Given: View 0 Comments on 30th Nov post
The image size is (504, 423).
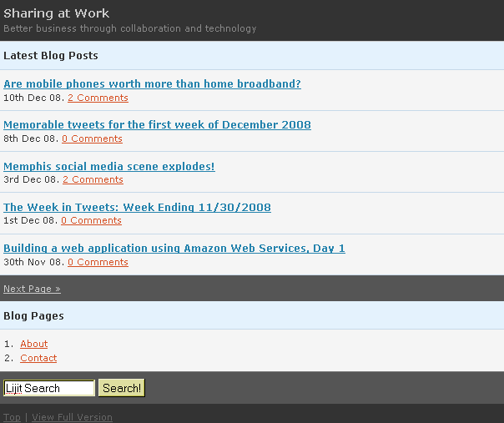Looking at the screenshot, I should click(x=98, y=262).
